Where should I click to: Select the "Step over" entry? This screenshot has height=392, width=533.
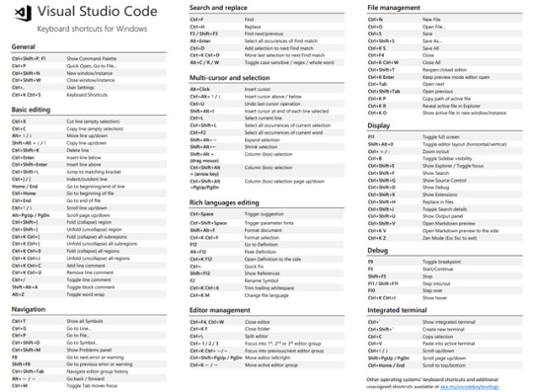pyautogui.click(x=432, y=291)
